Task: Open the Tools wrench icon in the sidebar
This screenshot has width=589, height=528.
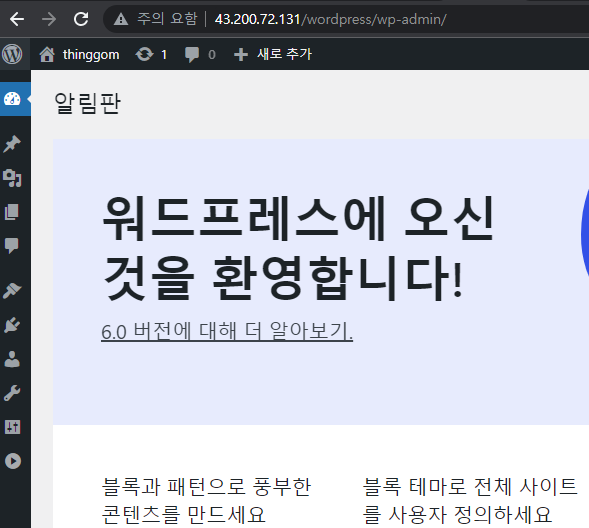Action: point(12,393)
